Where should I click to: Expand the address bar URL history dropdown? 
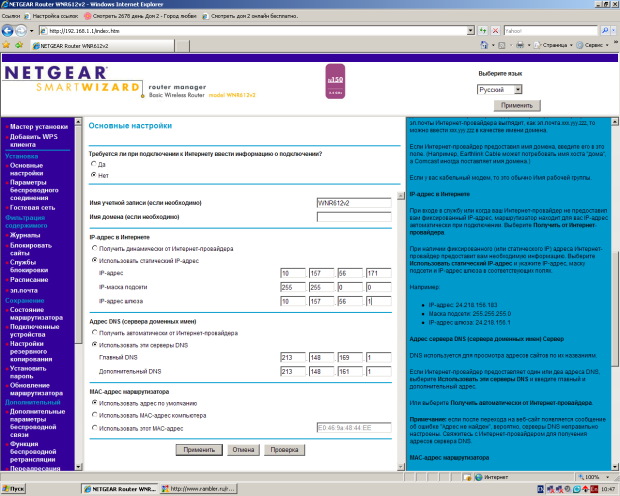(x=471, y=30)
